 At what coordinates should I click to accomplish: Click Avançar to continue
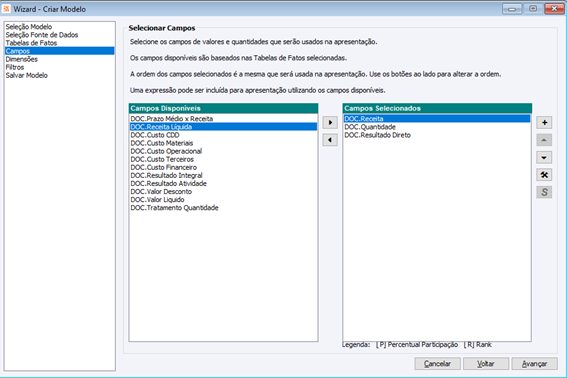[x=534, y=364]
